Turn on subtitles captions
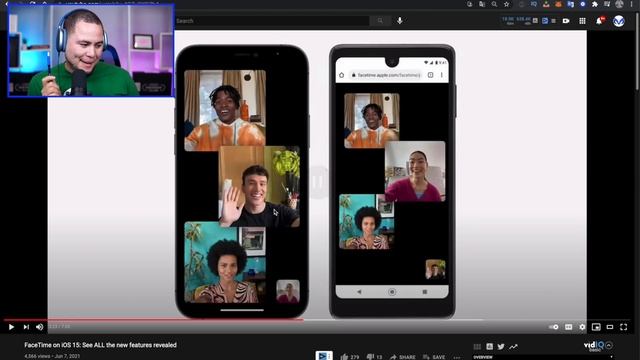The height and width of the screenshot is (360, 640). 569,327
